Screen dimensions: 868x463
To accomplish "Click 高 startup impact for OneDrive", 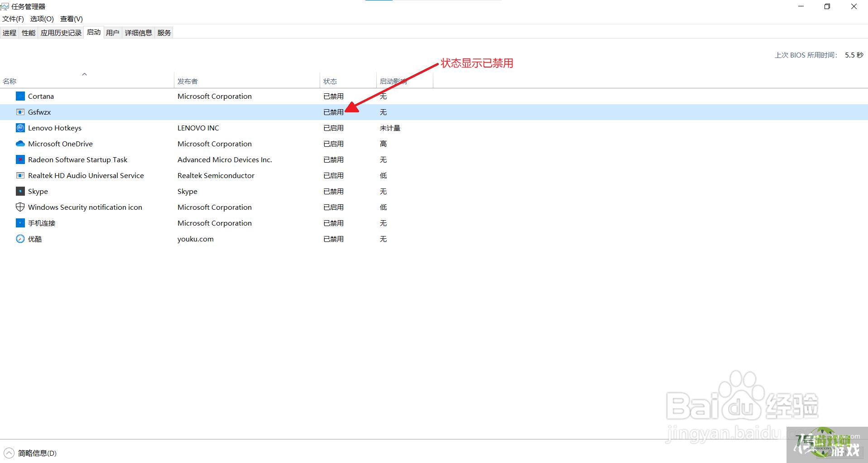I will [x=383, y=144].
